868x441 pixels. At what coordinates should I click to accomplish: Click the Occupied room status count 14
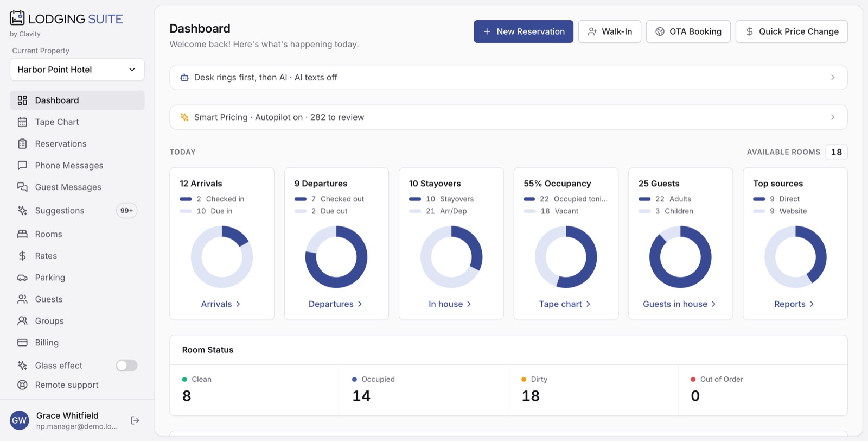pyautogui.click(x=361, y=396)
